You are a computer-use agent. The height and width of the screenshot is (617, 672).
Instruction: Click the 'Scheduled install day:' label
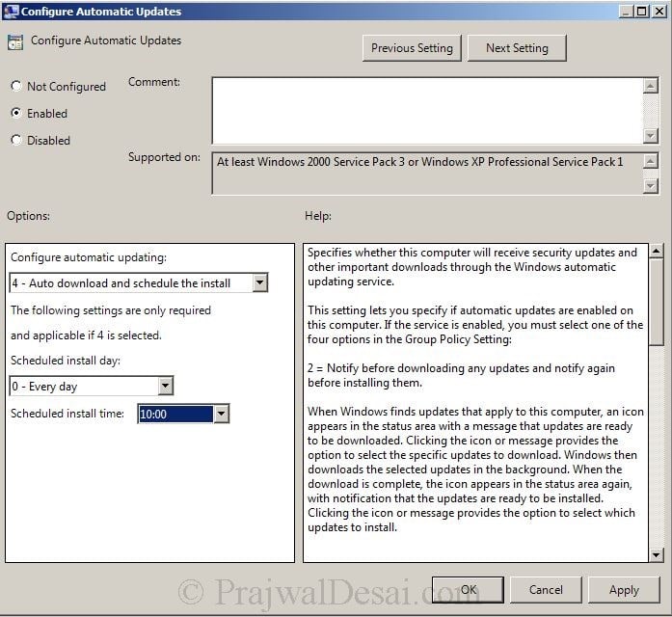pyautogui.click(x=66, y=361)
